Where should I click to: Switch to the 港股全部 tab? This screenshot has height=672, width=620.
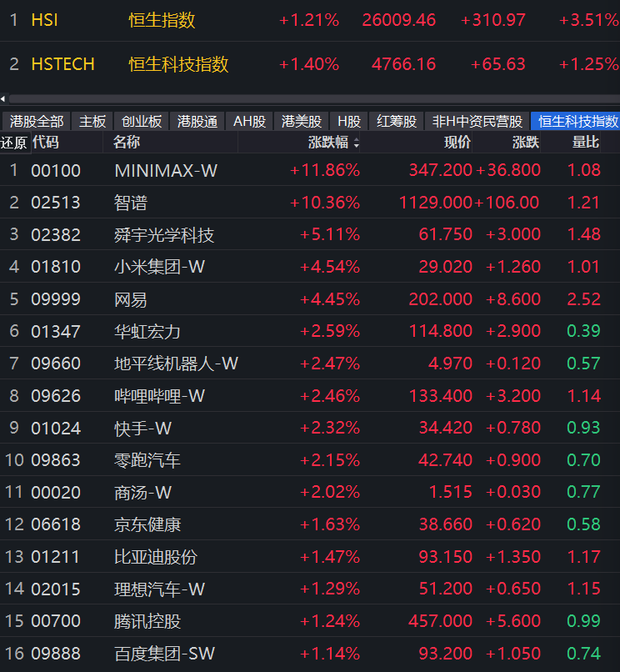[x=37, y=121]
